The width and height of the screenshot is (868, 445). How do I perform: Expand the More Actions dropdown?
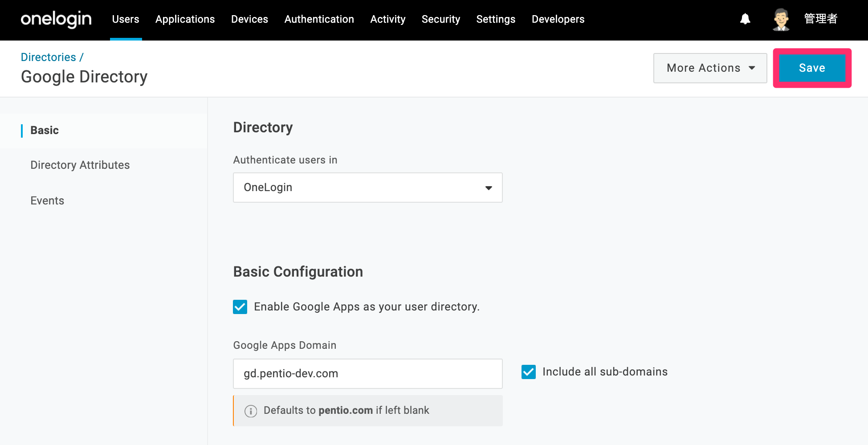[x=710, y=68]
